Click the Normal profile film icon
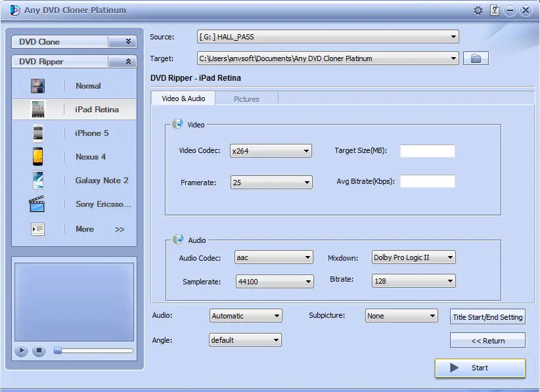The height and width of the screenshot is (392, 540). point(37,86)
